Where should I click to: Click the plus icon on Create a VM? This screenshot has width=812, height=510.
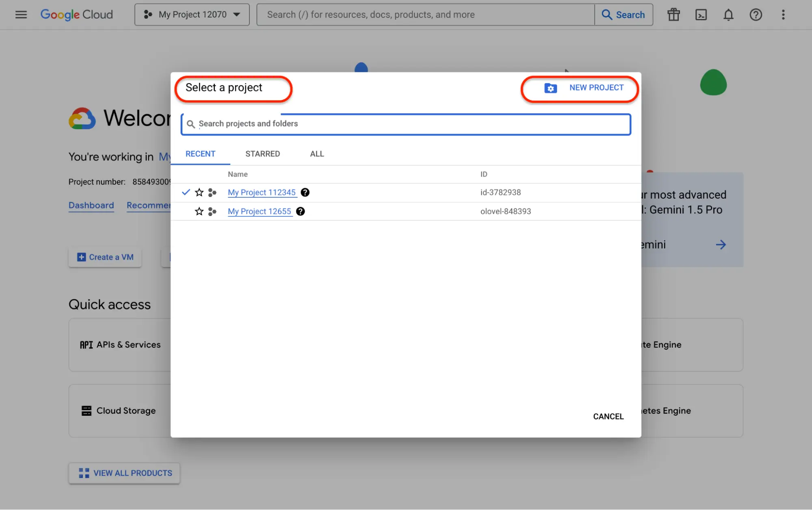tap(81, 257)
